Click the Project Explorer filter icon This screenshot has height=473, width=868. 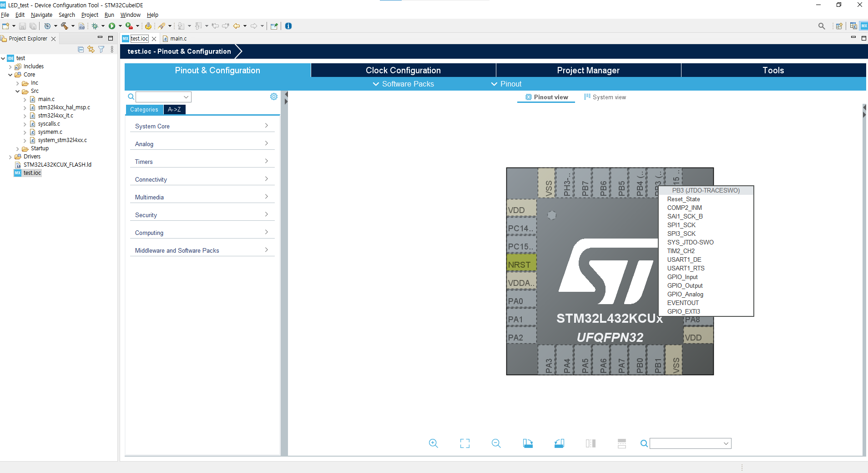pyautogui.click(x=101, y=49)
